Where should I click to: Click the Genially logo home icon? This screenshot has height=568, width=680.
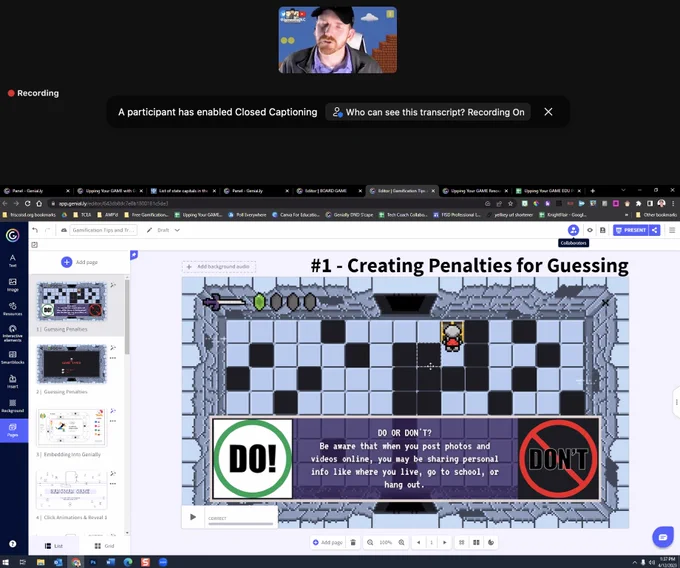[x=13, y=235]
